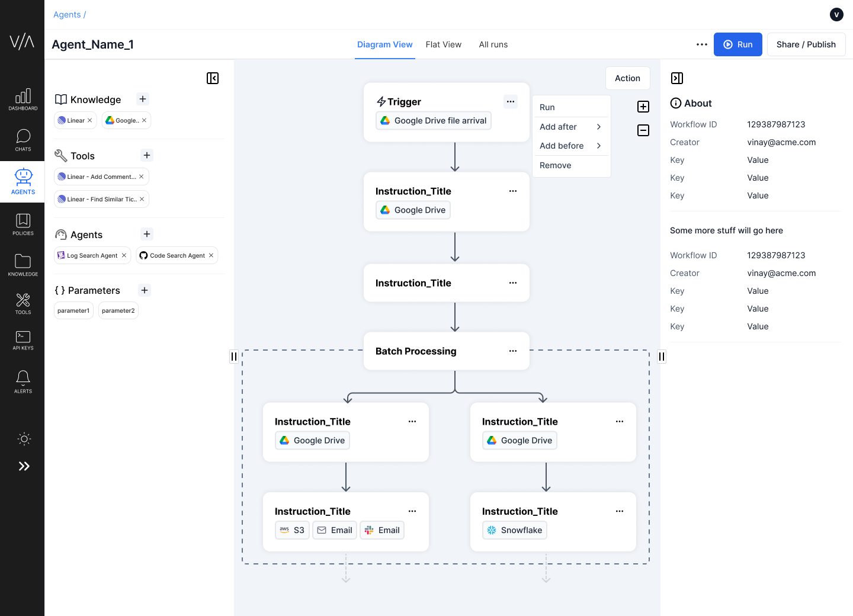Open Share / Publish options
Screen dimensions: 853x616
point(806,44)
